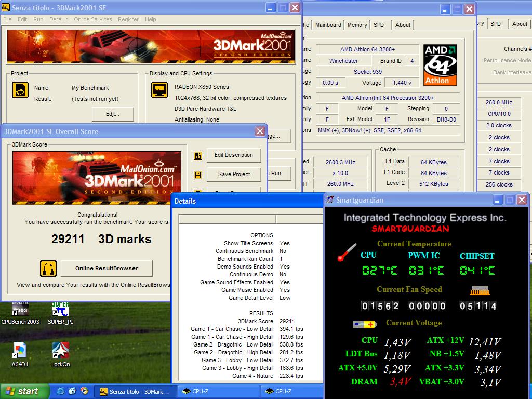Click the RADEON X850 Series text

click(202, 87)
